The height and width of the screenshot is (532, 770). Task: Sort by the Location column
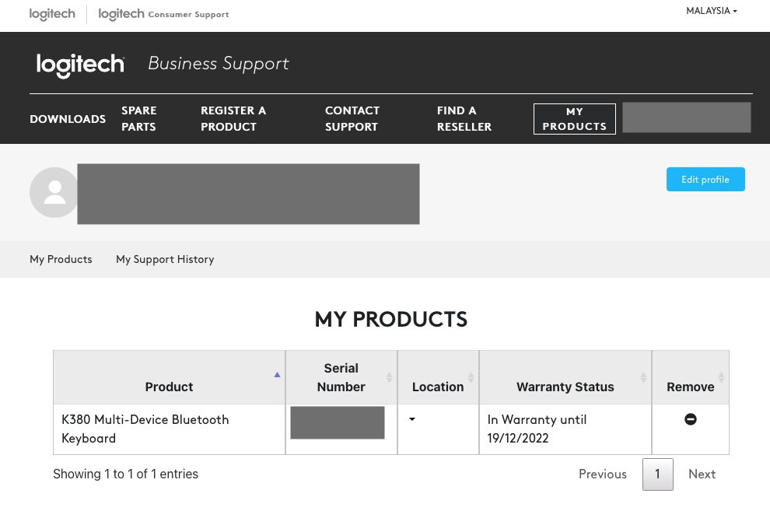(438, 378)
